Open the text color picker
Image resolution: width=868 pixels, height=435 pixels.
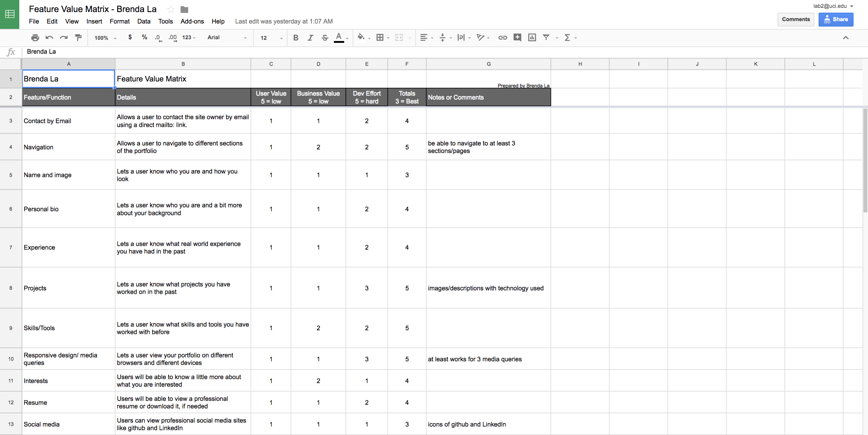coord(339,38)
